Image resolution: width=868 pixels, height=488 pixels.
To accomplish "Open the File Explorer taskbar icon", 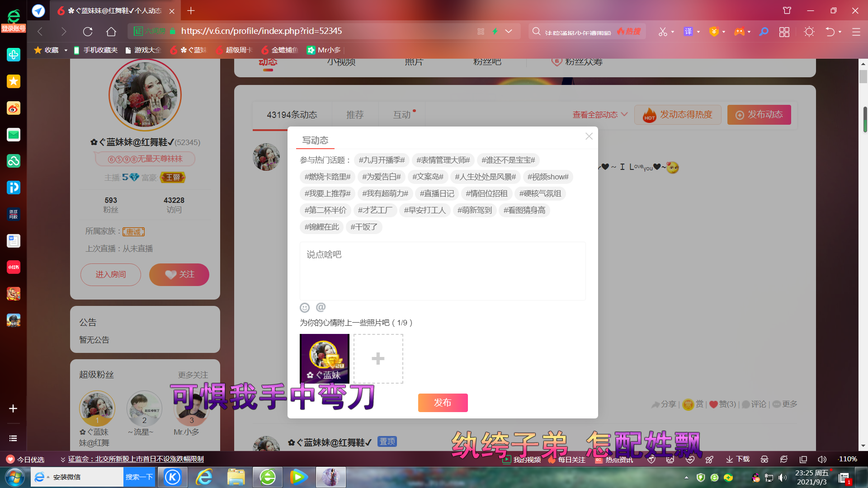I will click(236, 477).
